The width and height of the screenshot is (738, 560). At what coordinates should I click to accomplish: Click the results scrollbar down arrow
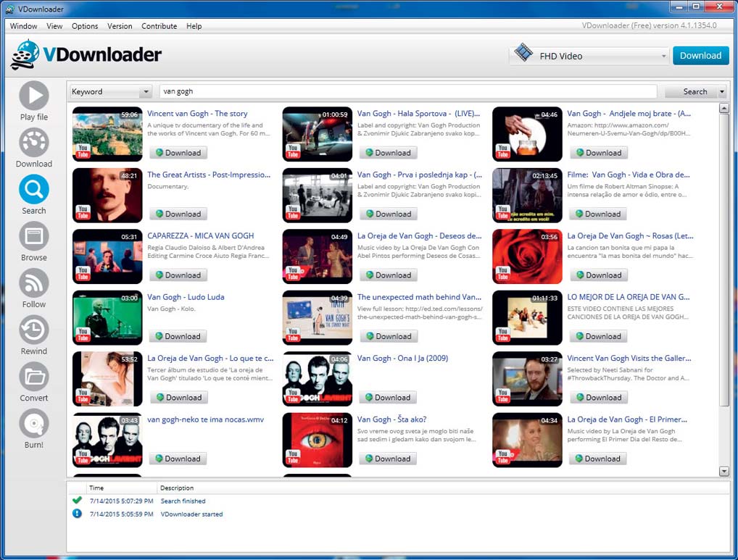pos(724,471)
